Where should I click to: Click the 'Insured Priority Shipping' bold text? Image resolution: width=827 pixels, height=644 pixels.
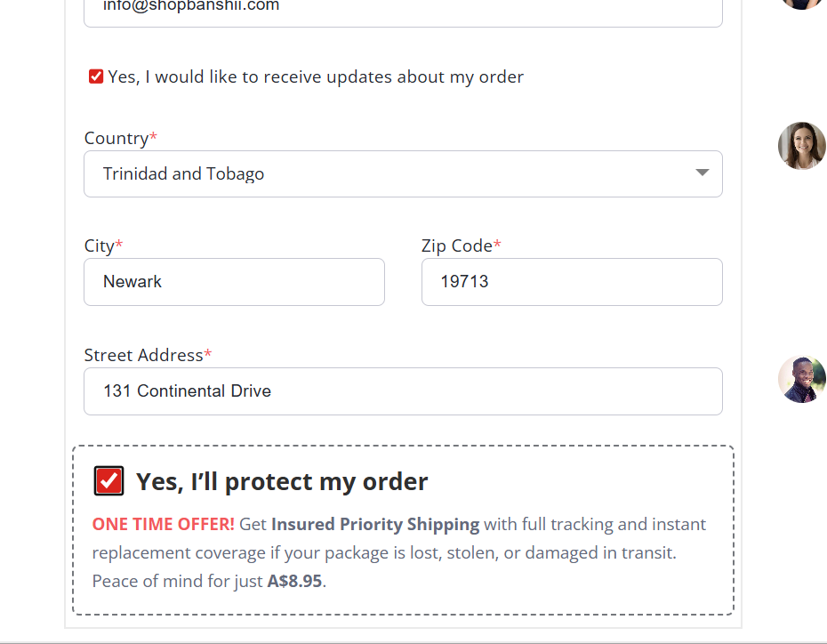(x=374, y=525)
